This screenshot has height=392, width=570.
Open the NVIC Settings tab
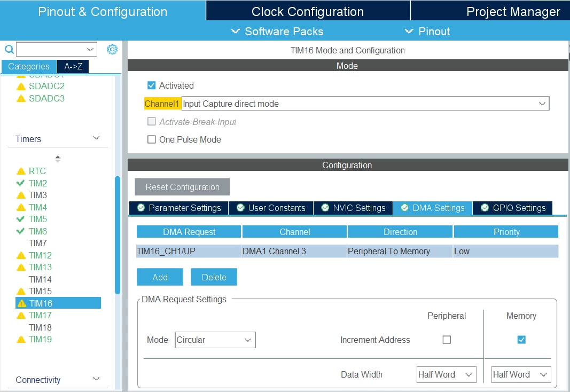coord(353,208)
